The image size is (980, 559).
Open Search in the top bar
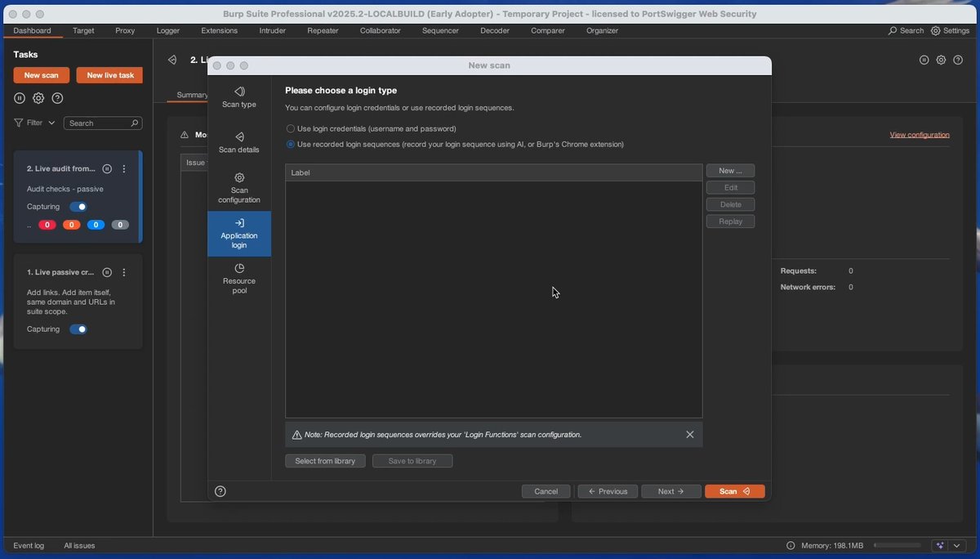click(906, 31)
